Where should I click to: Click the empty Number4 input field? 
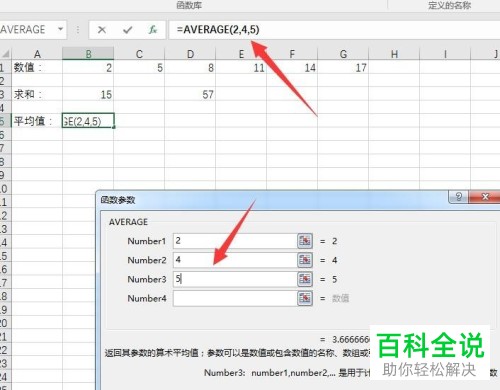pos(235,298)
